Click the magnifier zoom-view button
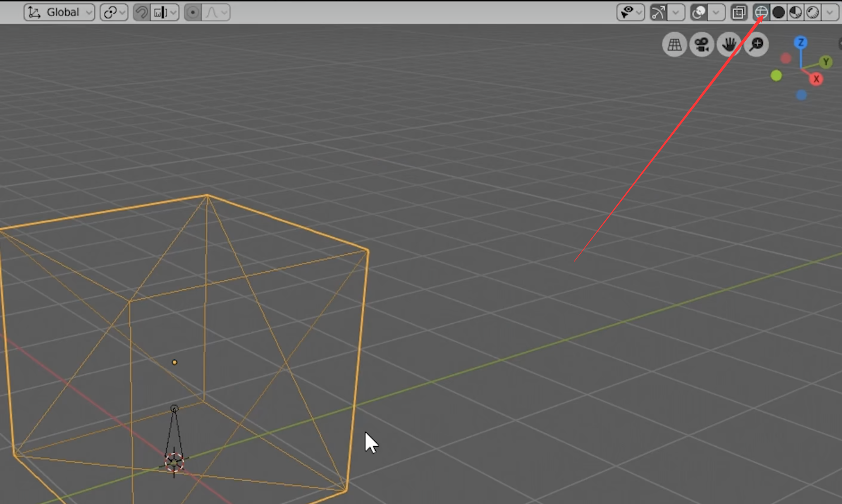842x504 pixels. coord(757,44)
